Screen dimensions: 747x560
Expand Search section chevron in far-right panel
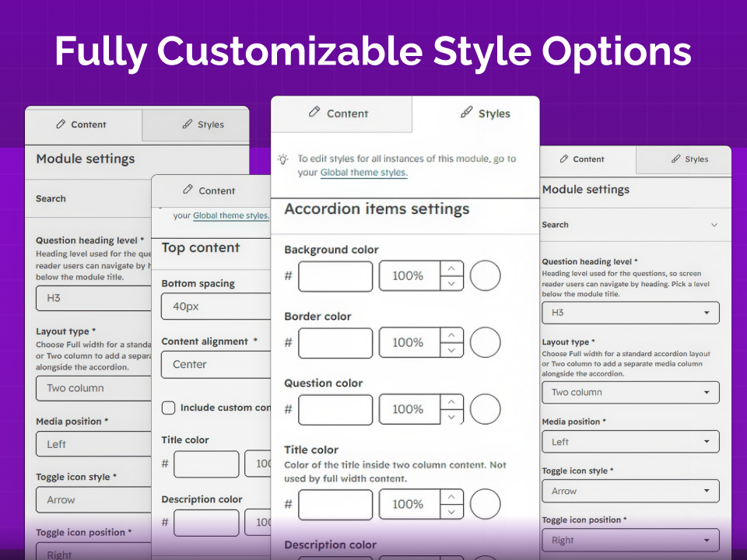(714, 225)
